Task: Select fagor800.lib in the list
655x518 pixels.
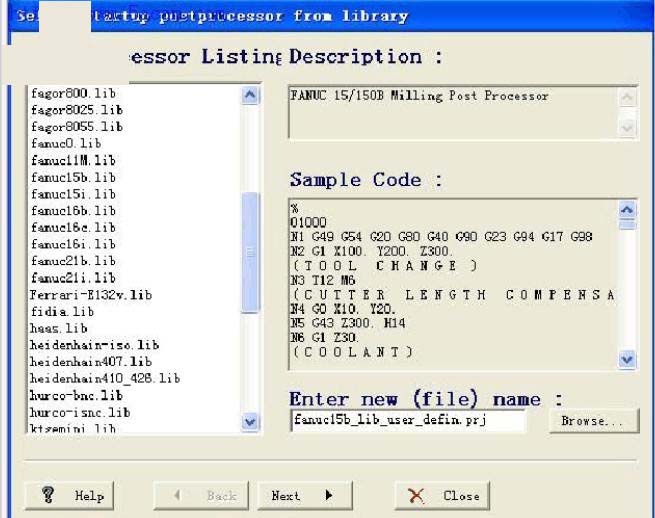Action: 73,93
